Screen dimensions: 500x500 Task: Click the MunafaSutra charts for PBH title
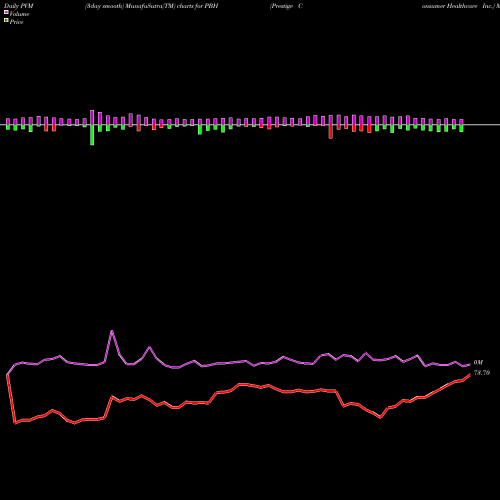point(151,6)
